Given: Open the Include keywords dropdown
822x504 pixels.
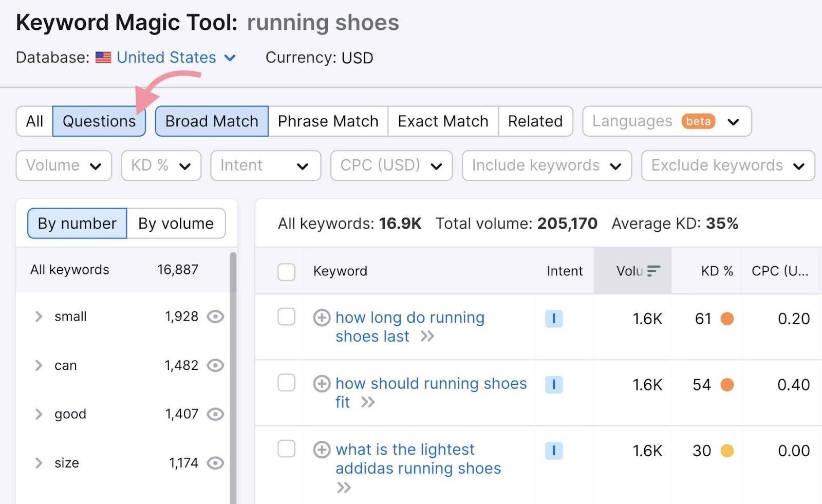Looking at the screenshot, I should coord(546,165).
